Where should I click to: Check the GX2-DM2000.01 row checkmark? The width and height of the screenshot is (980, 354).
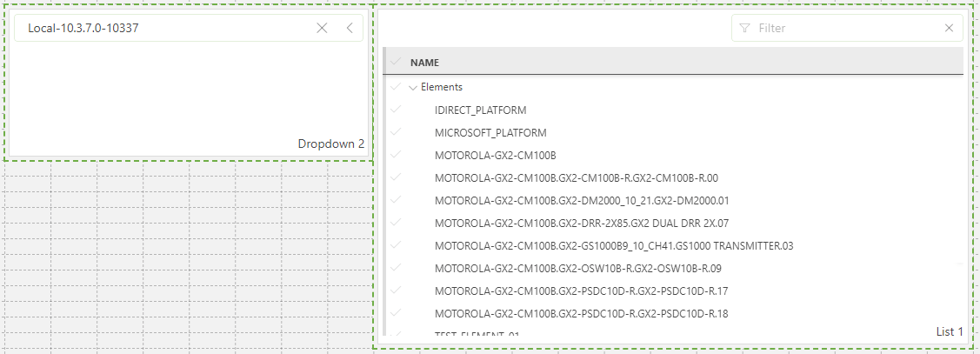pyautogui.click(x=395, y=199)
